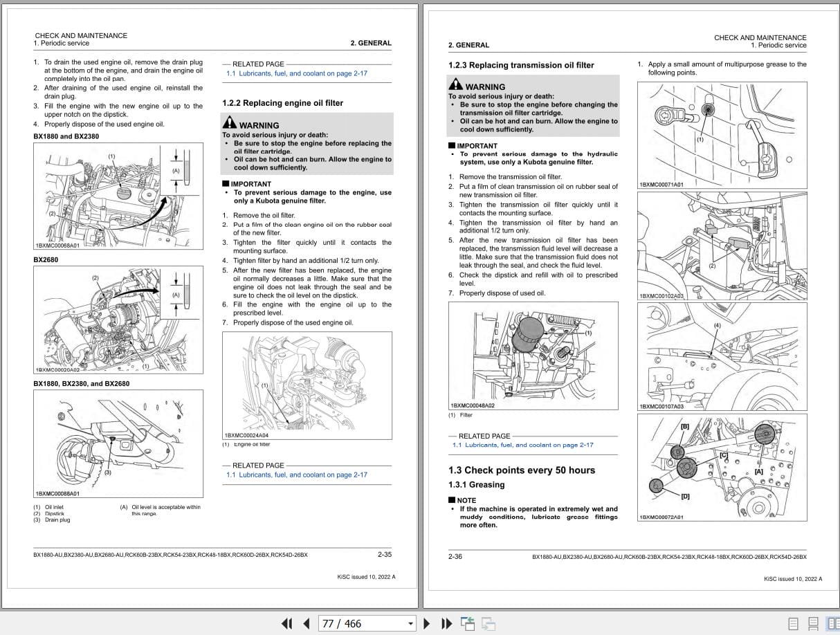Advance to the next page
This screenshot has height=635, width=840.
click(426, 623)
